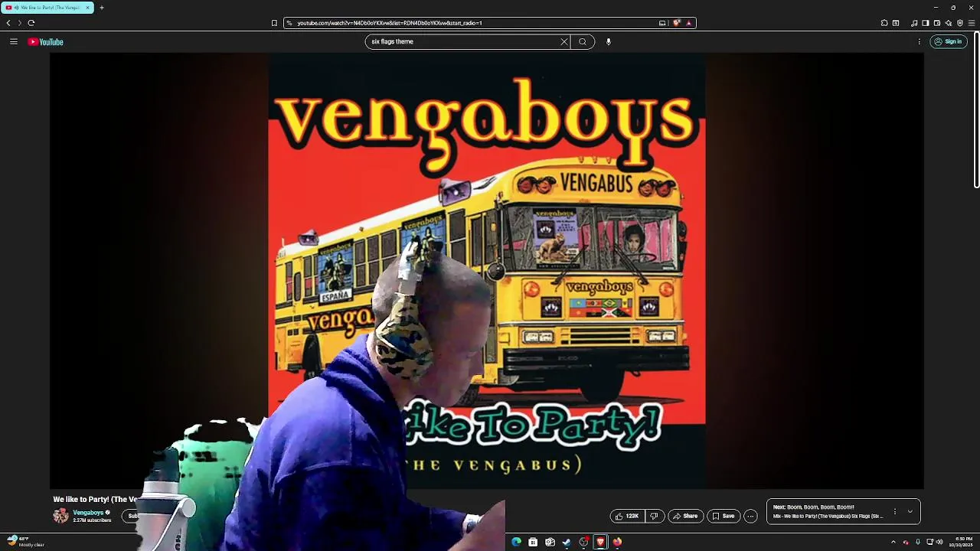Click the Sign in button
Image resolution: width=980 pixels, height=551 pixels.
948,42
